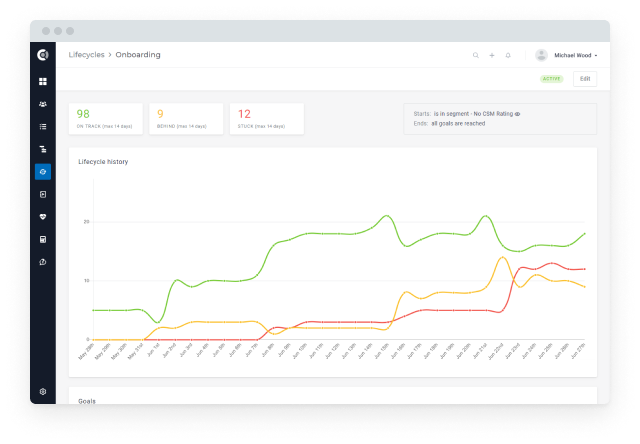Click the Jun 15th x-axis label

point(381,351)
